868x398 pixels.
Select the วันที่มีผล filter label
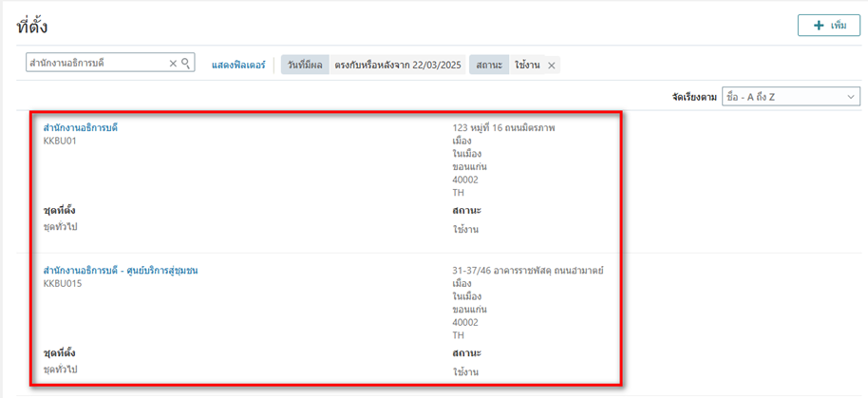point(304,65)
